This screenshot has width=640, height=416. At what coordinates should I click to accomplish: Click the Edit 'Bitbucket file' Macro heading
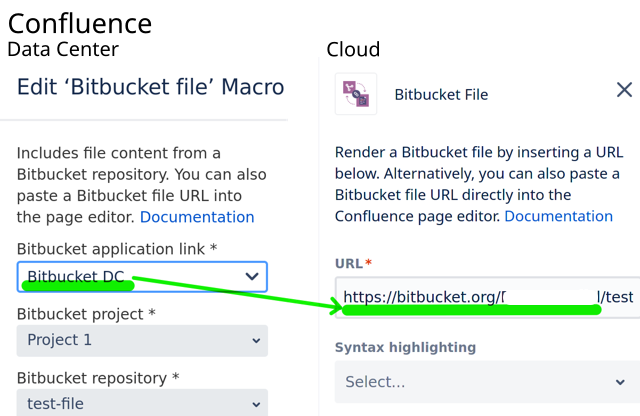[x=150, y=87]
